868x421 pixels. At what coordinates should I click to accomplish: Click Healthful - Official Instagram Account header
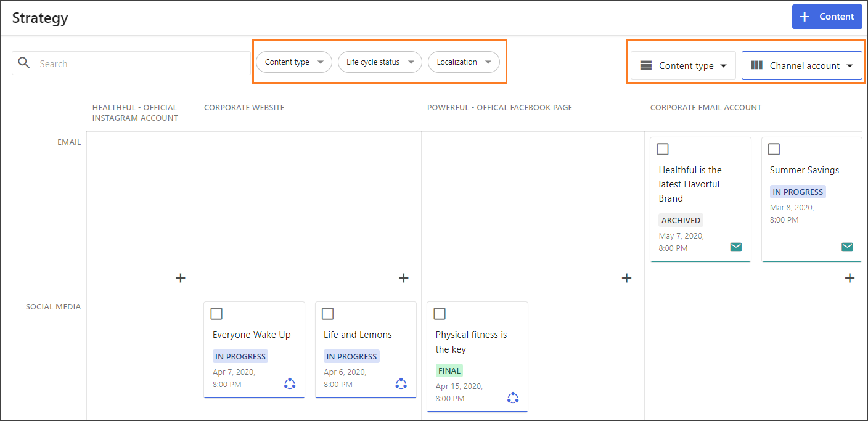[x=135, y=113]
